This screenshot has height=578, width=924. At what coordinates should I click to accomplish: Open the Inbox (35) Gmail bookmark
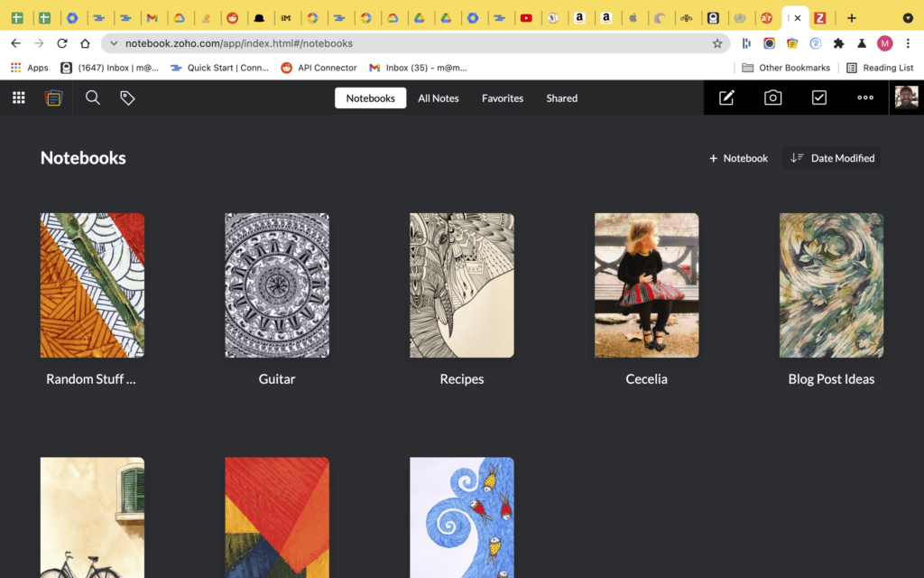coord(418,68)
